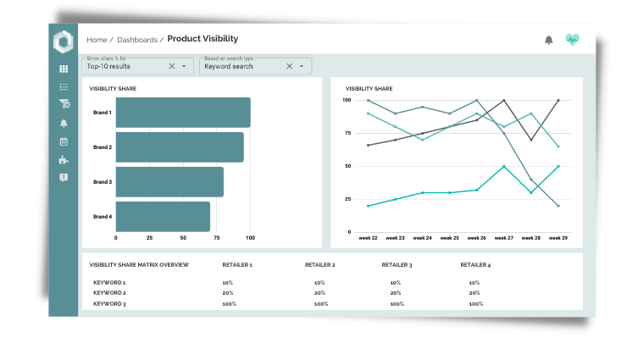644x337 pixels.
Task: Click VISIBILITY SHARE MATRIX OVERVIEW heading
Action: point(139,265)
